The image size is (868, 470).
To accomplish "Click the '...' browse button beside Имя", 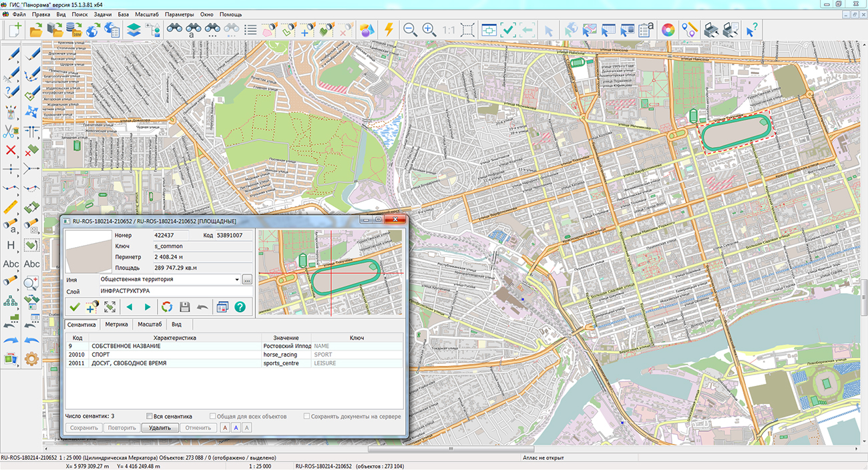I will click(247, 279).
